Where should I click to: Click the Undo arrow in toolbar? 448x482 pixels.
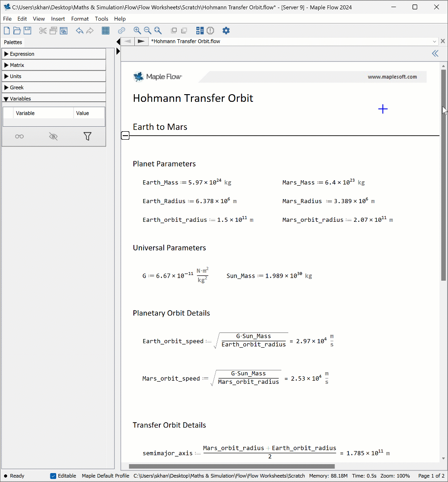[x=79, y=30]
